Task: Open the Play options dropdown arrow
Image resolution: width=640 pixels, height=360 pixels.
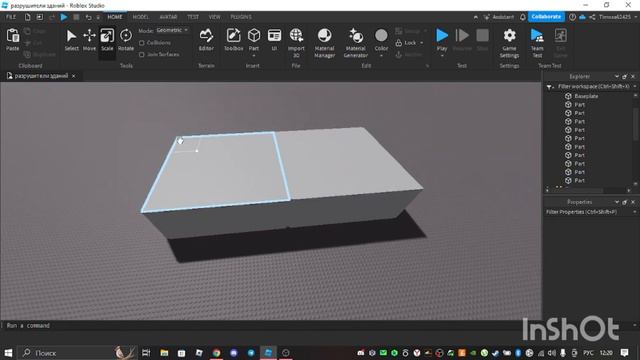Action: 442,56
